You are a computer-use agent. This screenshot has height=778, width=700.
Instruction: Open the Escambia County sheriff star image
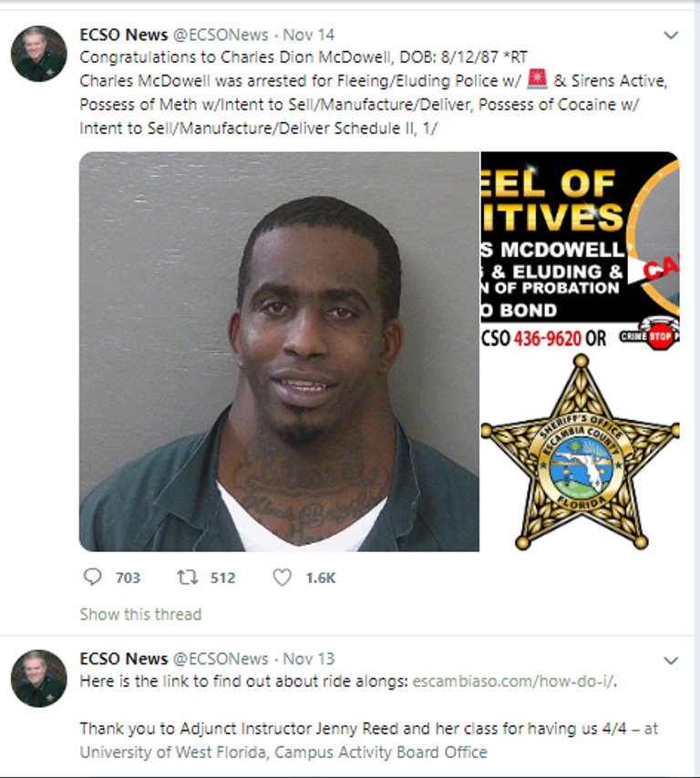pyautogui.click(x=580, y=452)
